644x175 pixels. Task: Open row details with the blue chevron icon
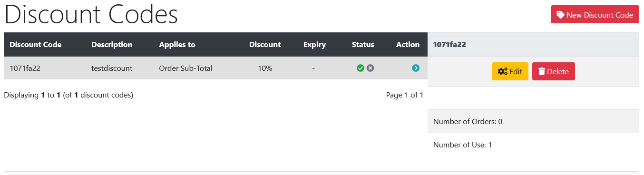click(416, 68)
